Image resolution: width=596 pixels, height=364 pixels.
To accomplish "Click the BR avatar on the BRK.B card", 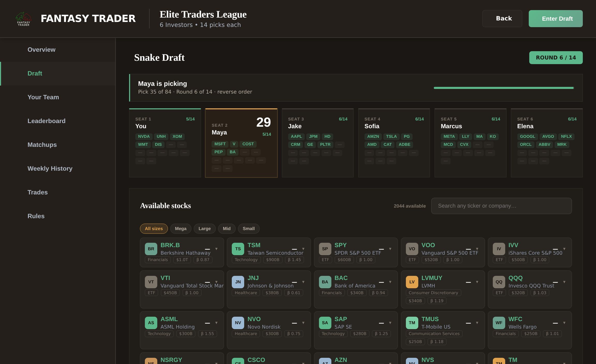I will [151, 249].
